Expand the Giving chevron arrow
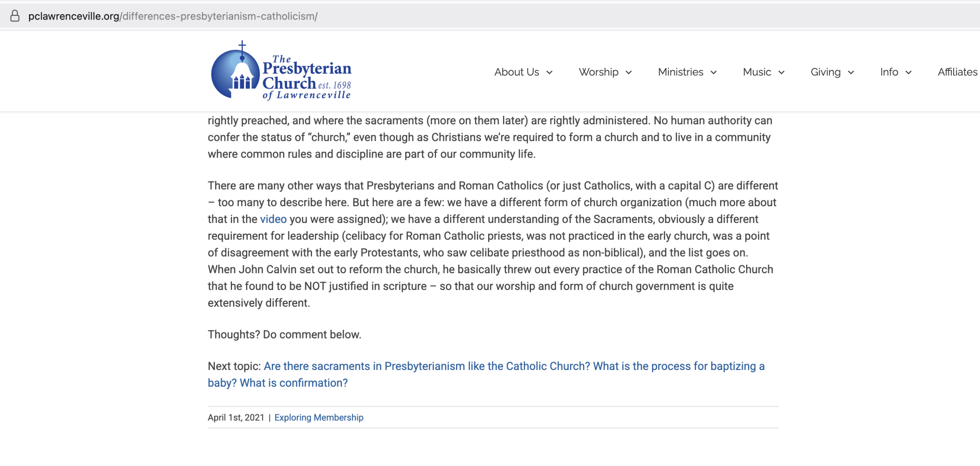Image resolution: width=980 pixels, height=466 pixels. click(x=851, y=73)
